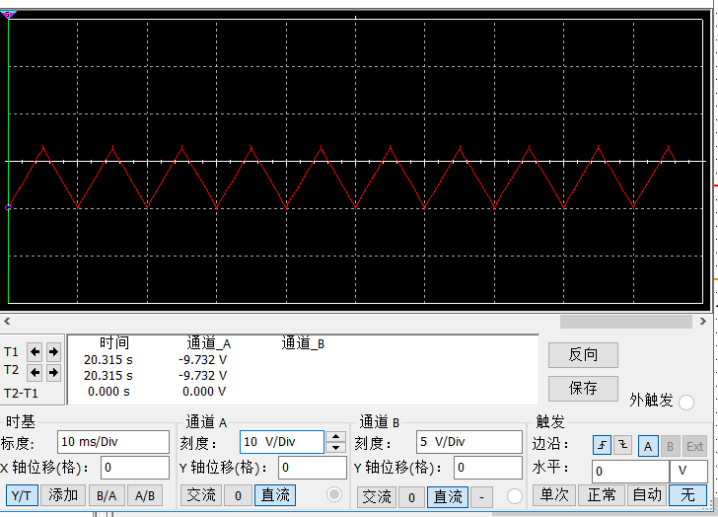Click the horizontal scrollbar thumb under waveform

pyautogui.click(x=626, y=322)
